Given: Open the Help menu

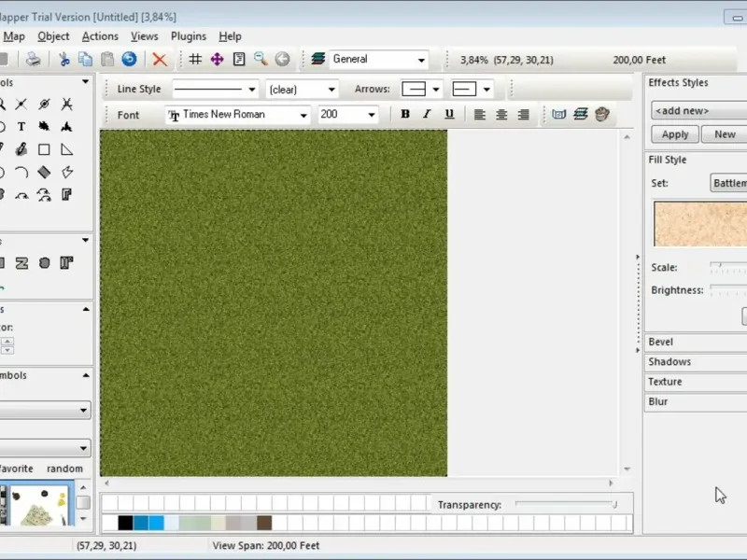Looking at the screenshot, I should coord(230,36).
